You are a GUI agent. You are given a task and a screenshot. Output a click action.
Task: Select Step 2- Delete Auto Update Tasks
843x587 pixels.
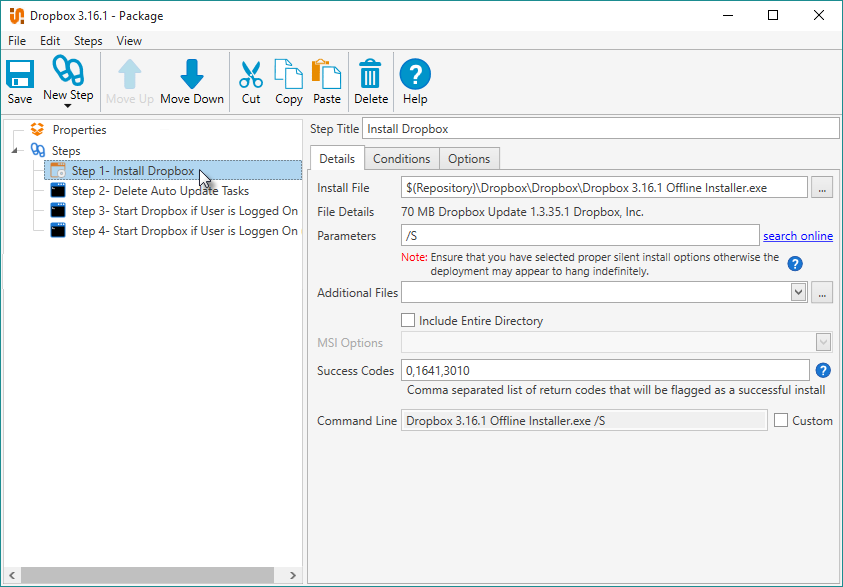pos(160,191)
